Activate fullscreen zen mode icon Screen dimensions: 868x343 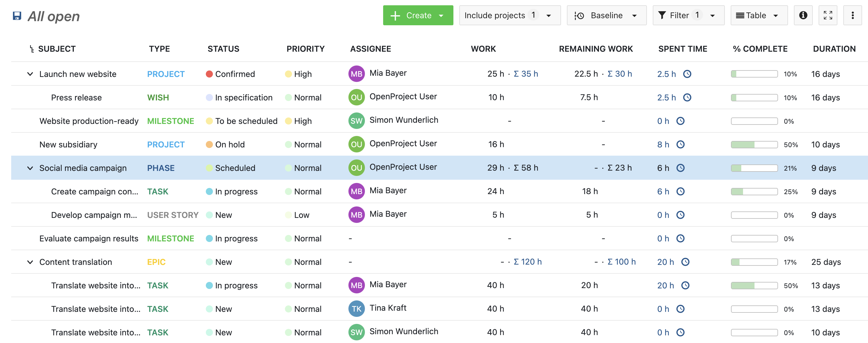pos(827,15)
